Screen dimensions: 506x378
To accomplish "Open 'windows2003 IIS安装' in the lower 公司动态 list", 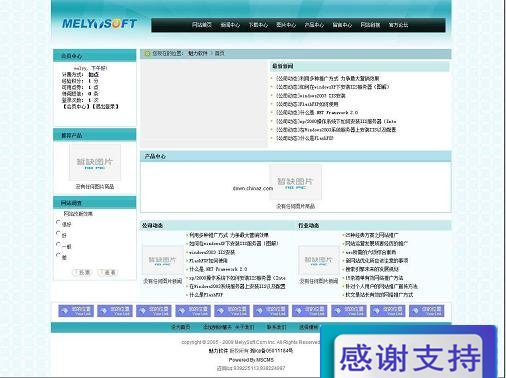I will 212,252.
